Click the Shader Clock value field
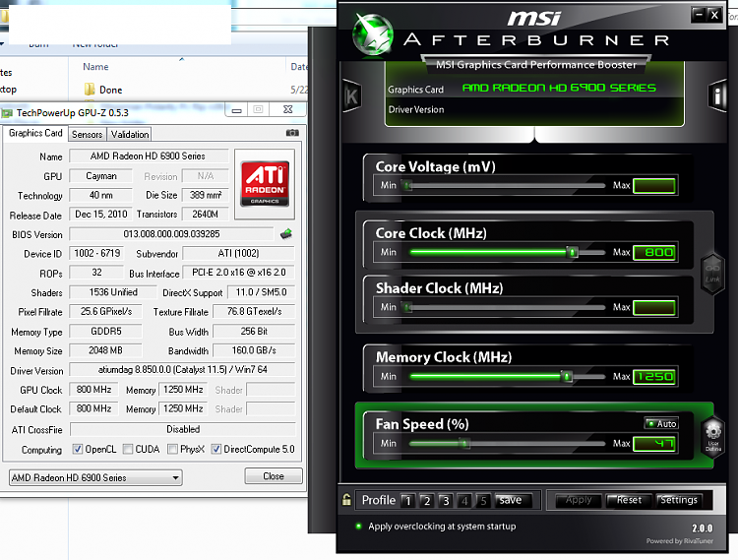 pos(654,308)
